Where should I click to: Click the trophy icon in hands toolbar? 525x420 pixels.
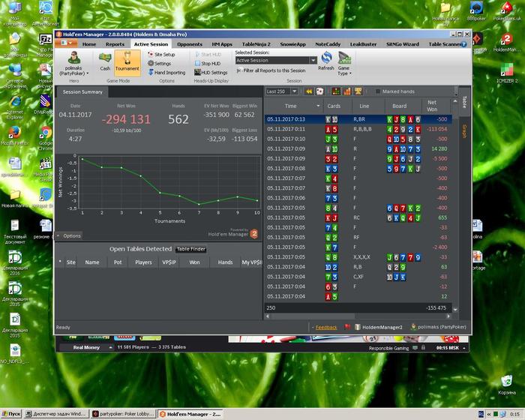(x=358, y=91)
